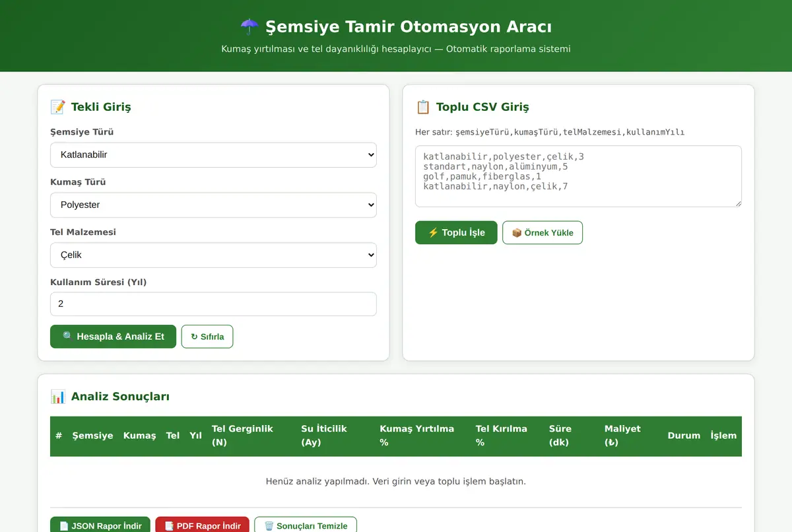
Task: Click the # column header
Action: click(x=59, y=436)
